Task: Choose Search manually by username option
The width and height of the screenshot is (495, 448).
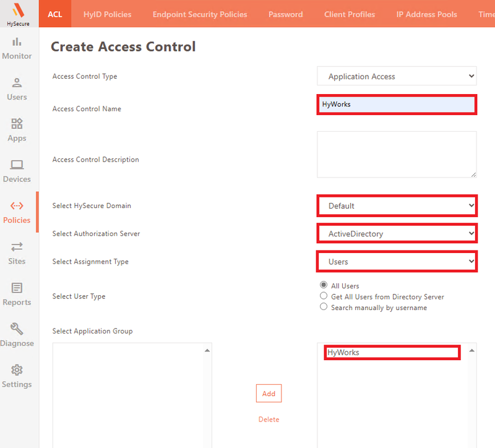Action: click(x=324, y=306)
